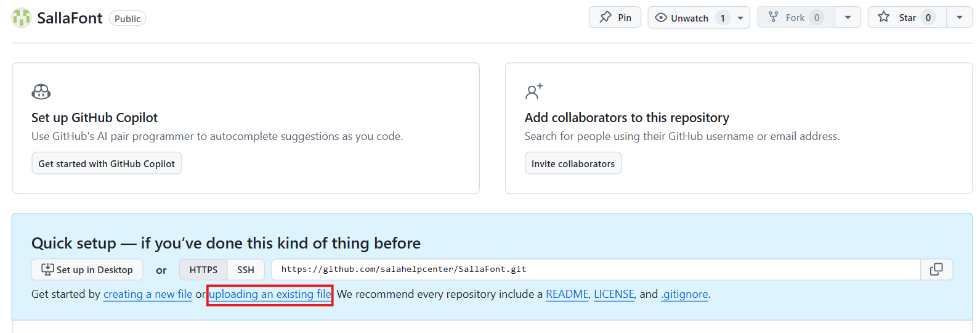980x333 pixels.
Task: Click the add collaborator person icon
Action: click(x=533, y=91)
